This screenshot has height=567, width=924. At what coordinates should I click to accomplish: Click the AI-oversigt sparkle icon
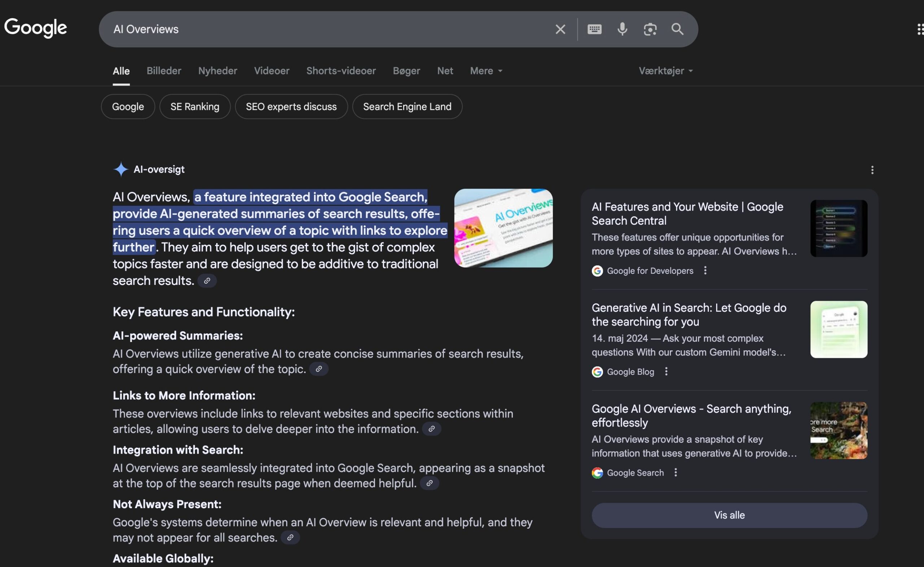(121, 169)
